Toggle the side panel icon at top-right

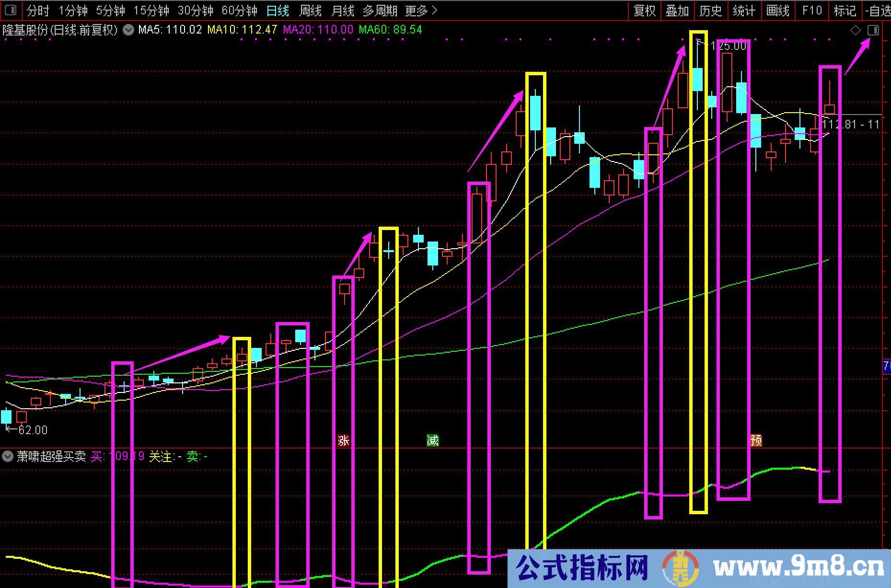coord(873,30)
